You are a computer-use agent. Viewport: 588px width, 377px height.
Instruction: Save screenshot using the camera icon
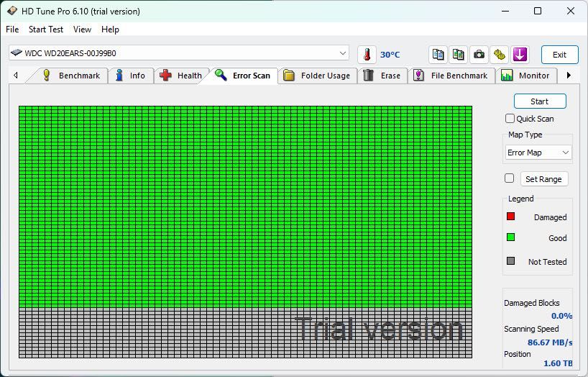click(479, 55)
